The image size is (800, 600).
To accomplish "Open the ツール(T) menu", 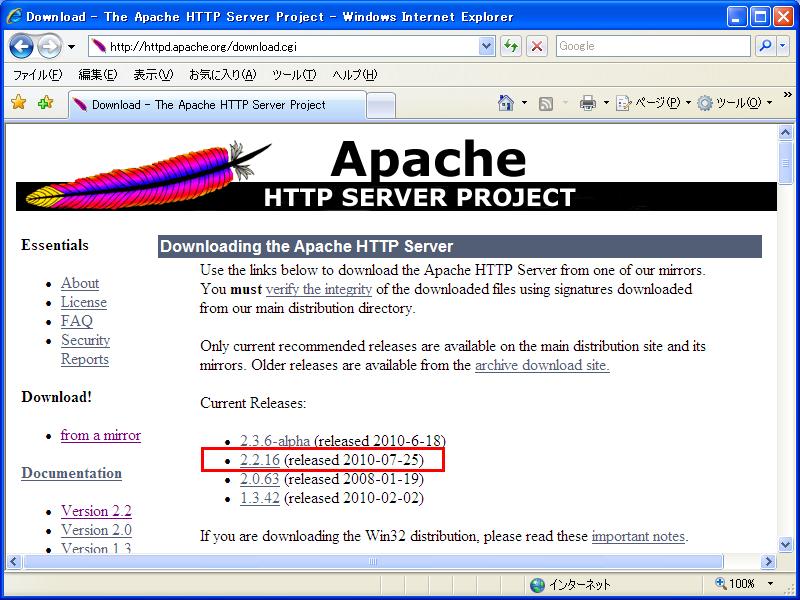I will pos(294,75).
